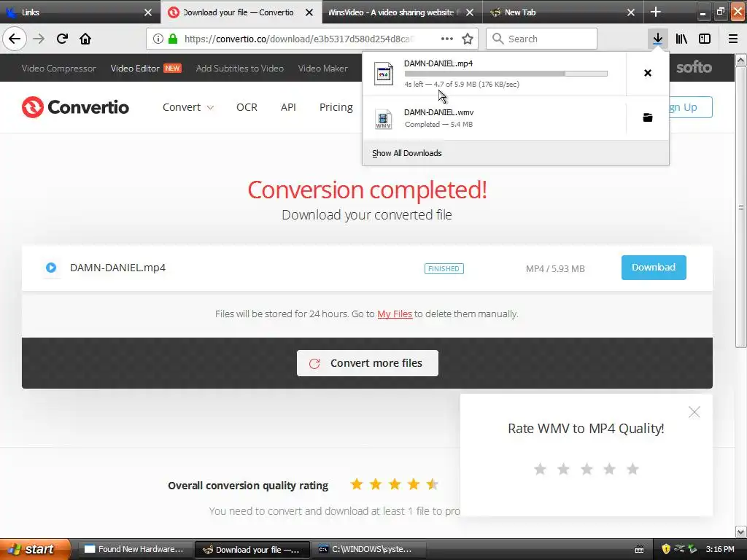Click the FINISHED status badge
The image size is (747, 560).
pyautogui.click(x=444, y=268)
